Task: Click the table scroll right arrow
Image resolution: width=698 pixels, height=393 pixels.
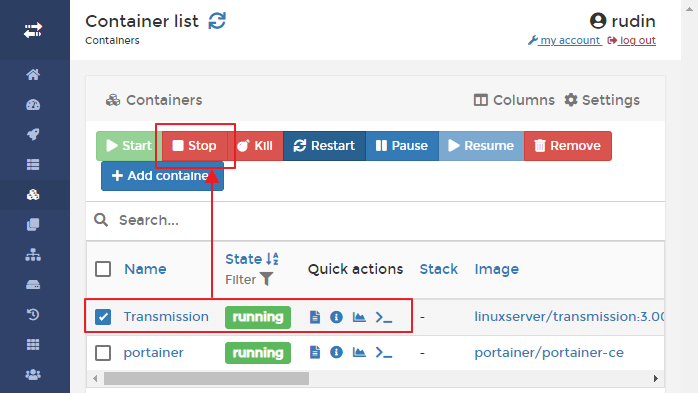Action: pyautogui.click(x=656, y=378)
